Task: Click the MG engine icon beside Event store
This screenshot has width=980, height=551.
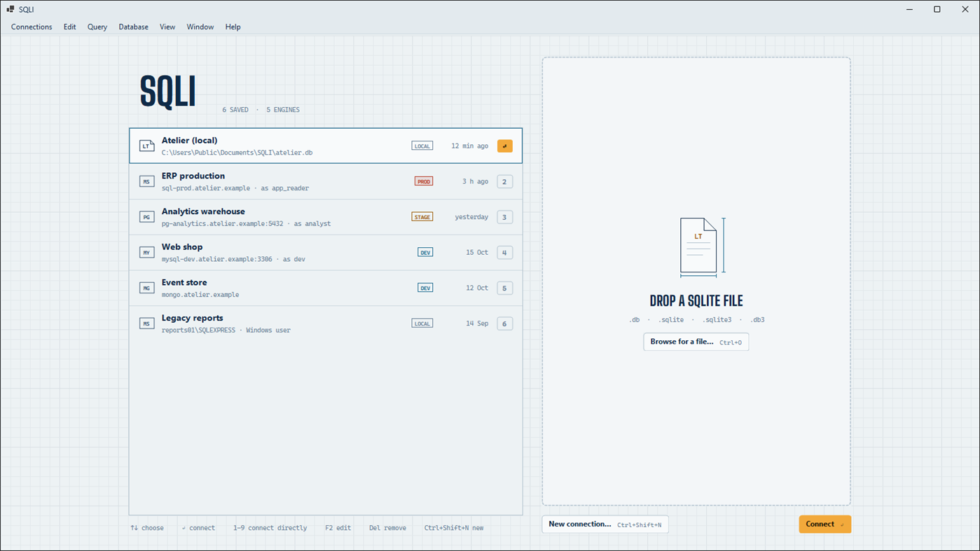Action: [x=146, y=288]
